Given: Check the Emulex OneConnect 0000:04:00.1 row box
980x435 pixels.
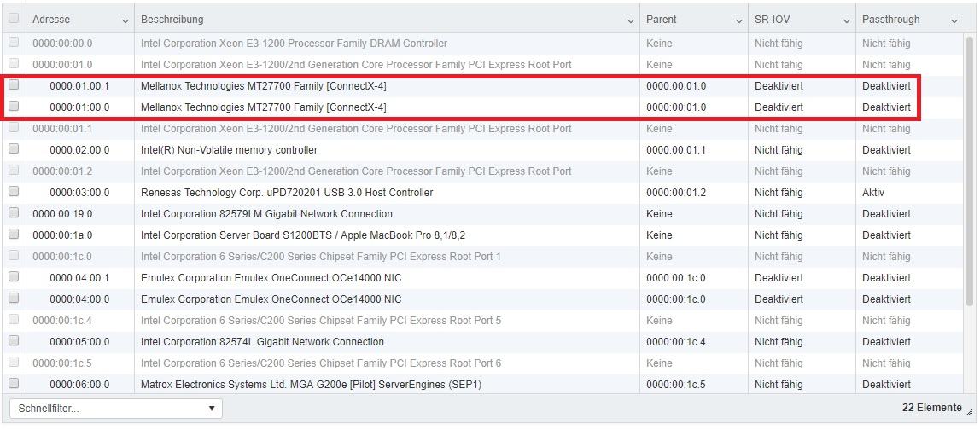Looking at the screenshot, I should click(x=14, y=277).
